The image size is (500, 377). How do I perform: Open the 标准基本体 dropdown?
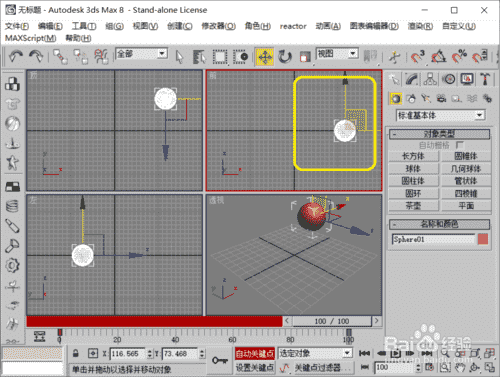(x=440, y=115)
